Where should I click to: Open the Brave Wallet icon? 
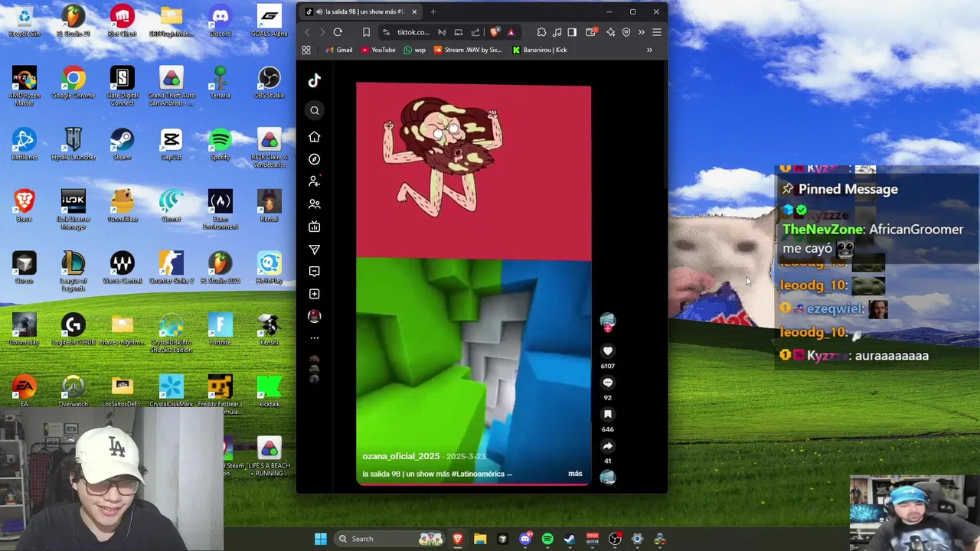point(591,32)
